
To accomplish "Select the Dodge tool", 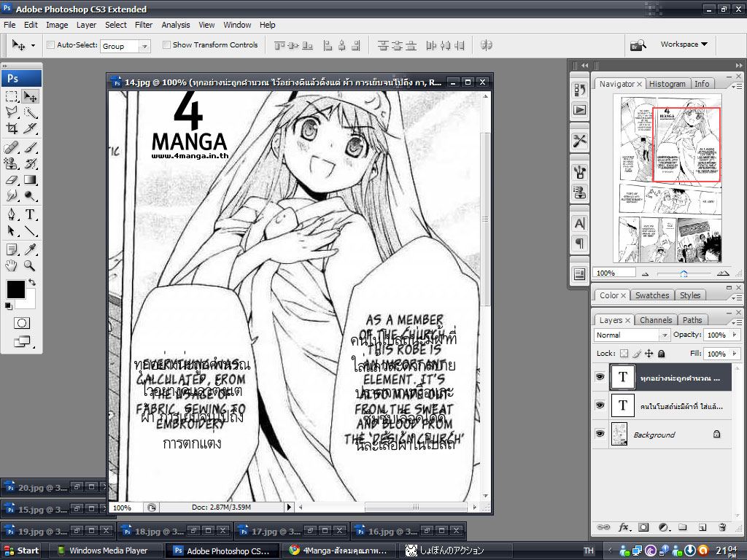I will (31, 195).
